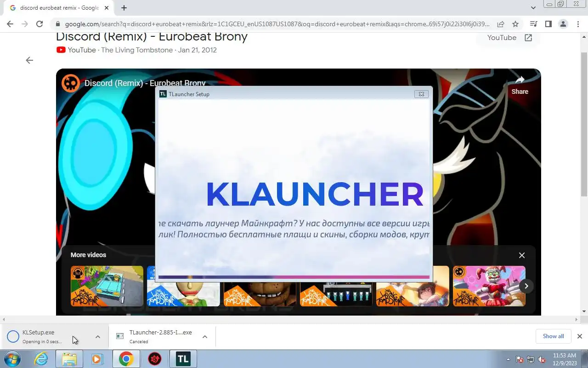
Task: Open Windows Explorer folder in taskbar
Action: (x=69, y=359)
